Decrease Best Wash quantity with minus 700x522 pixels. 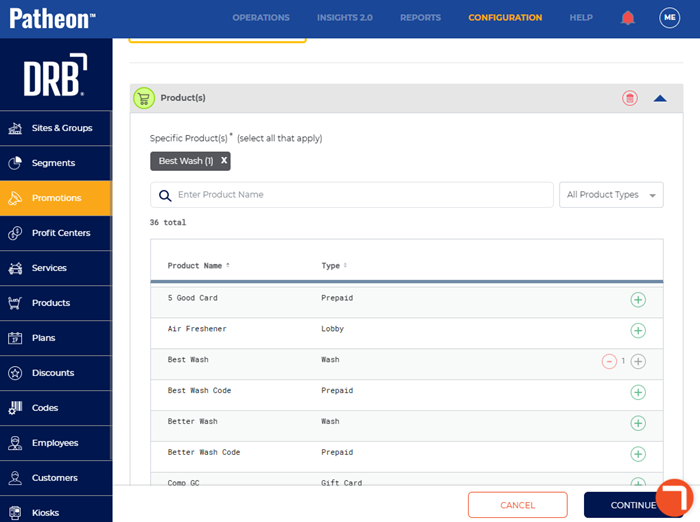609,361
